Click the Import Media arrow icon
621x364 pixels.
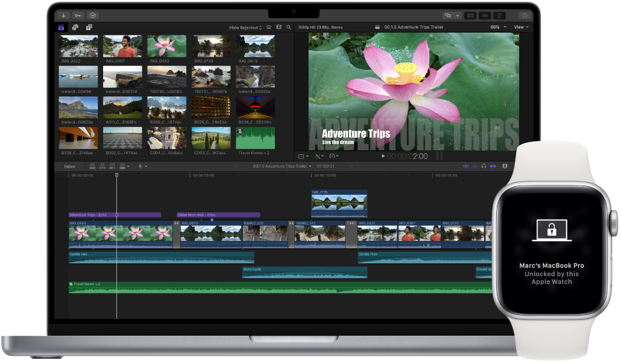(63, 16)
